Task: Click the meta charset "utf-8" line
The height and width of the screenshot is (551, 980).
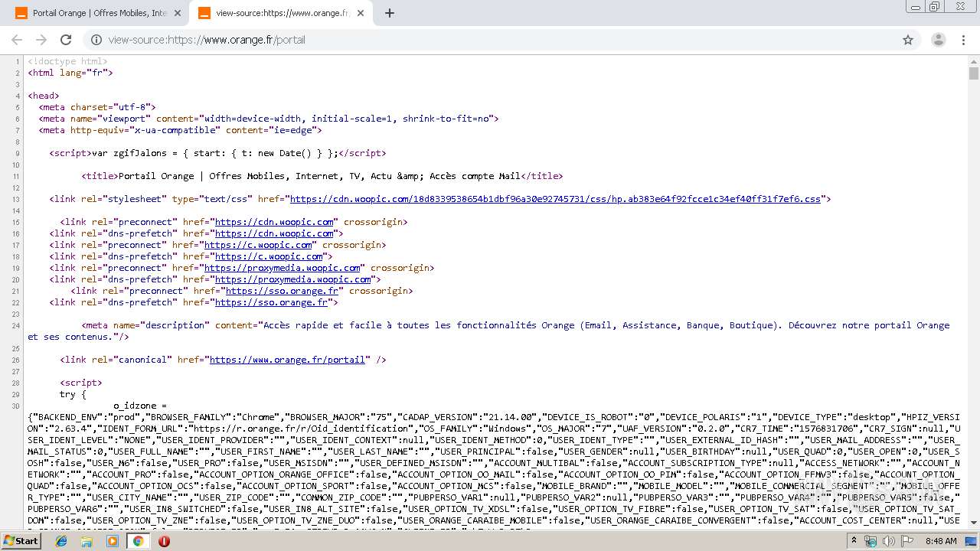Action: (x=97, y=107)
